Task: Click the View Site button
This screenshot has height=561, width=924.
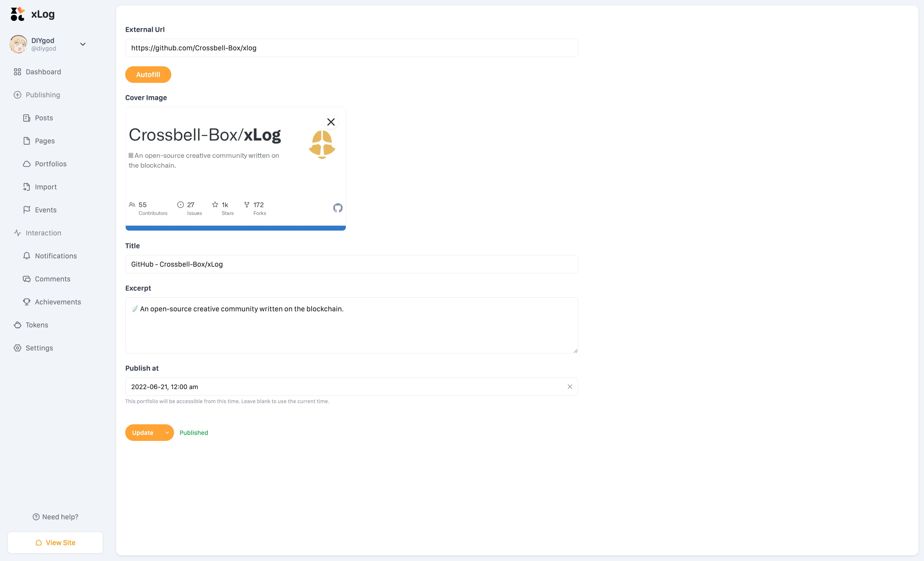Action: (x=55, y=543)
